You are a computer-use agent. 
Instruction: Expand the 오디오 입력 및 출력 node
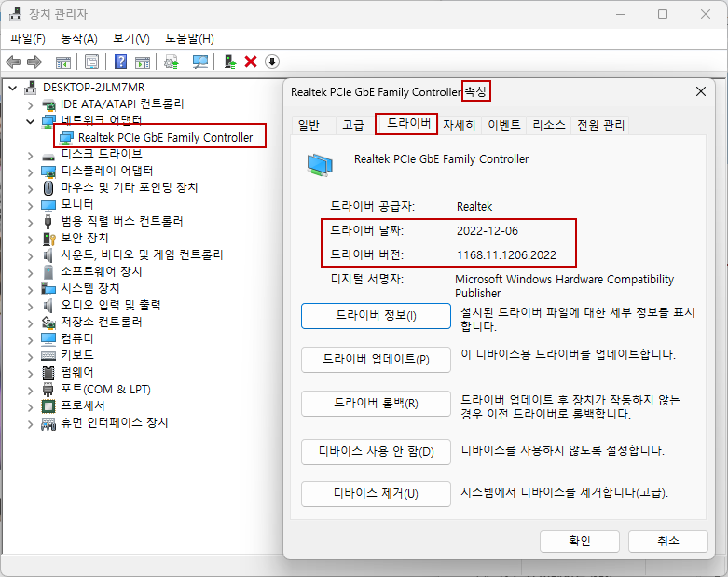pyautogui.click(x=30, y=307)
